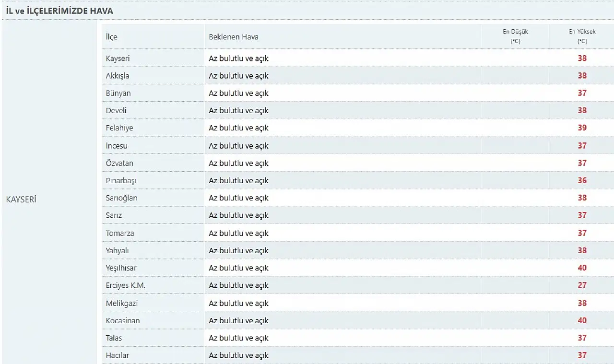Select the Kayseri district name
614x364 pixels.
(x=118, y=58)
